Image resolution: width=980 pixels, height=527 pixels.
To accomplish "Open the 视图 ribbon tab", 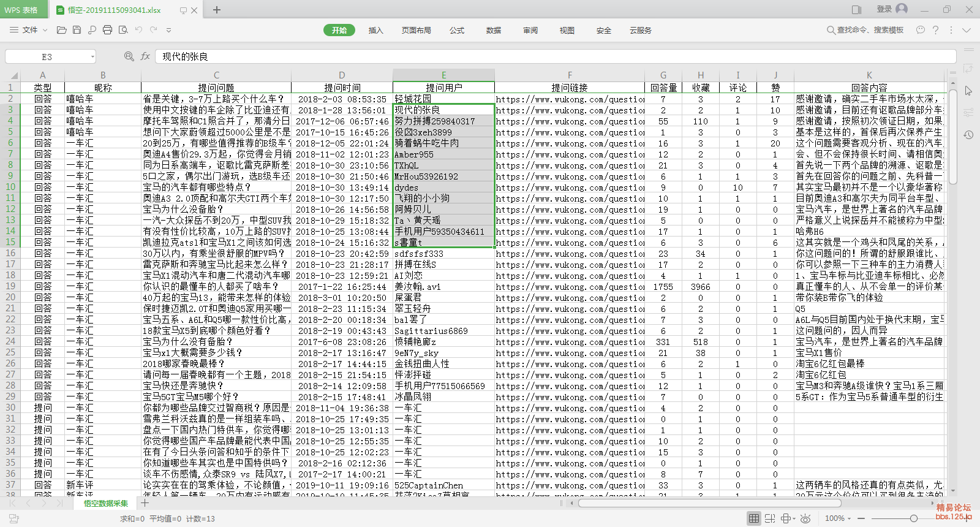I will pyautogui.click(x=567, y=30).
